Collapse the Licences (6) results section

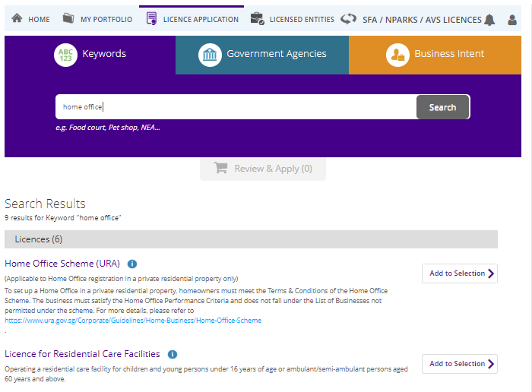251,239
